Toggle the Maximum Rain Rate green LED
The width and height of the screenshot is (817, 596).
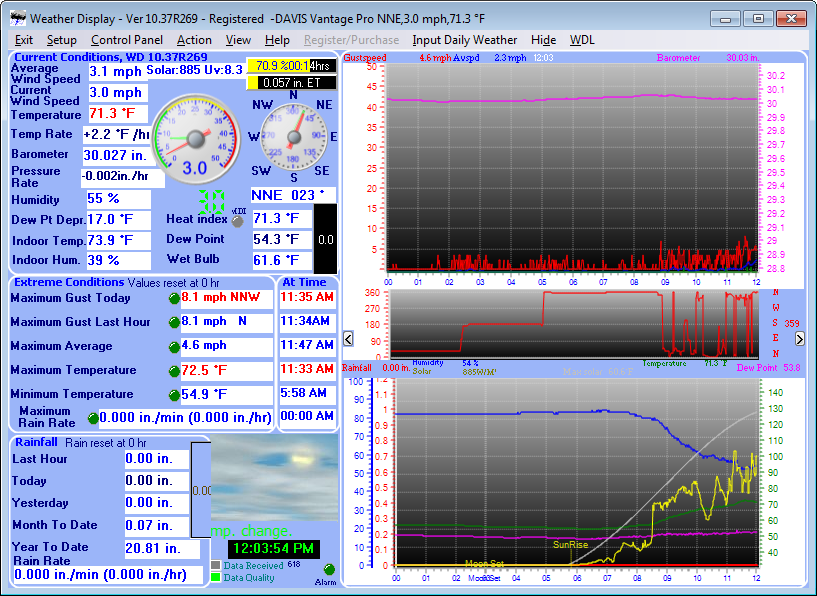pyautogui.click(x=93, y=418)
